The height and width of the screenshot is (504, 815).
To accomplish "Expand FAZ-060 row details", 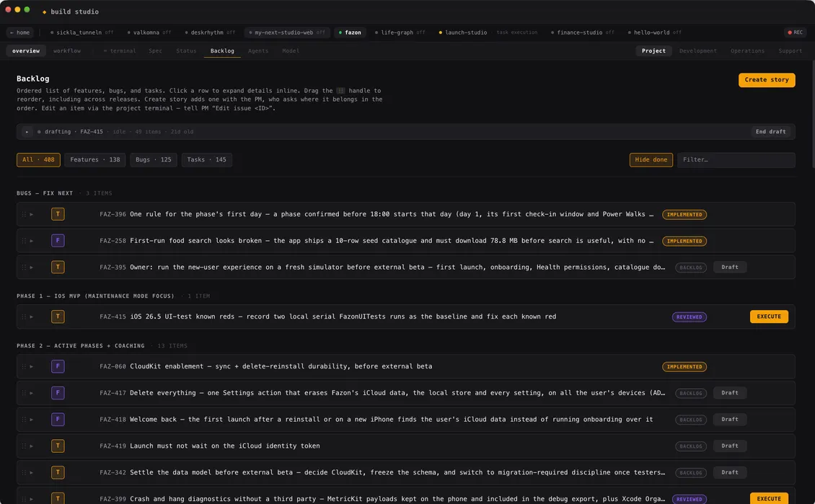I will pos(32,366).
